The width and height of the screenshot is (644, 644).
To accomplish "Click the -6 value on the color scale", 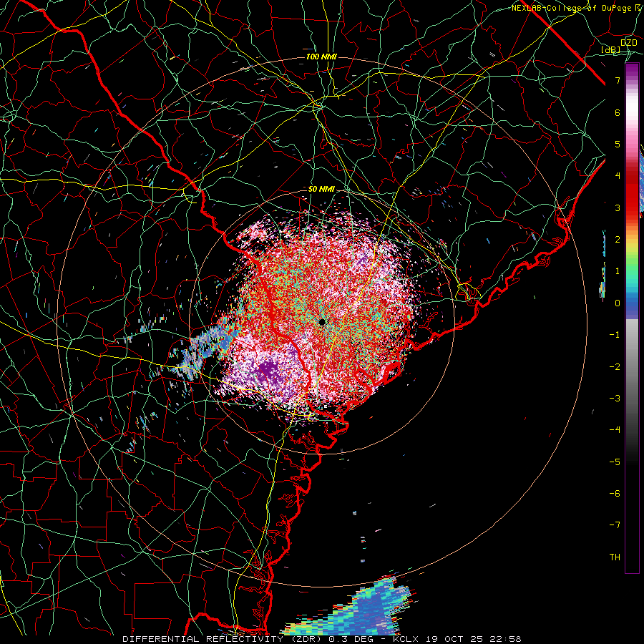I will pos(615,493).
